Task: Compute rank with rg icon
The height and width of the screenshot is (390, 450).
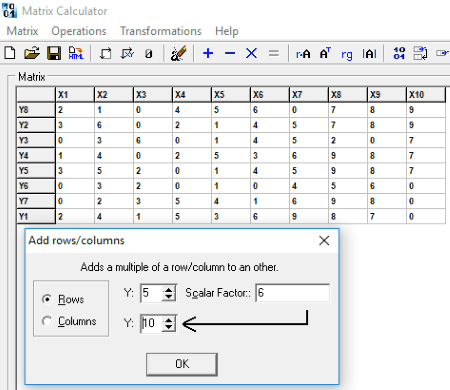Action: tap(347, 54)
